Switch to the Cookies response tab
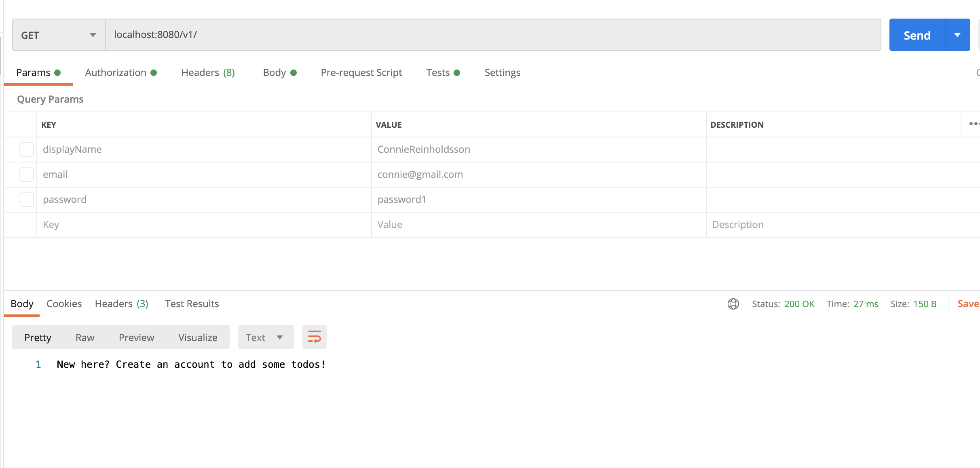This screenshot has width=980, height=468. point(64,304)
